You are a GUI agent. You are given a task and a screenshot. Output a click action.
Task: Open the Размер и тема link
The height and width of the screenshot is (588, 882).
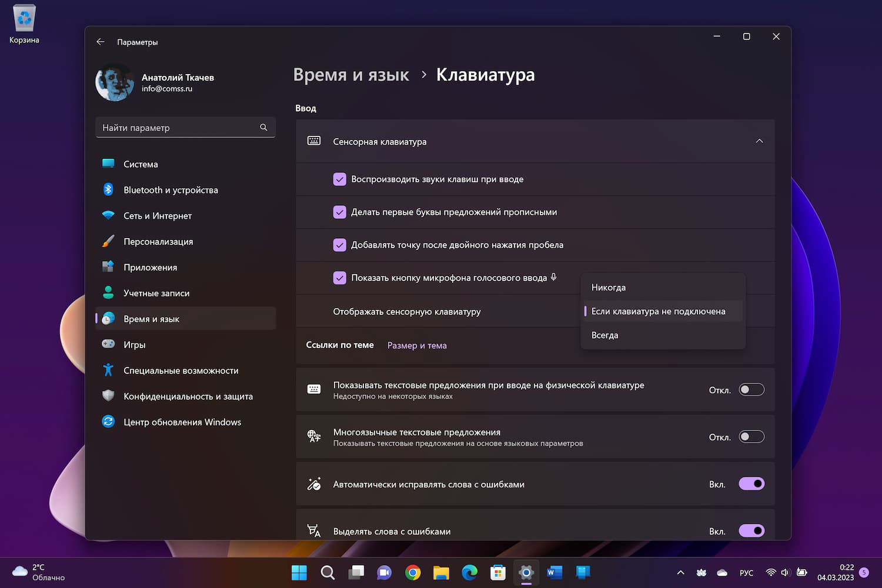click(417, 346)
